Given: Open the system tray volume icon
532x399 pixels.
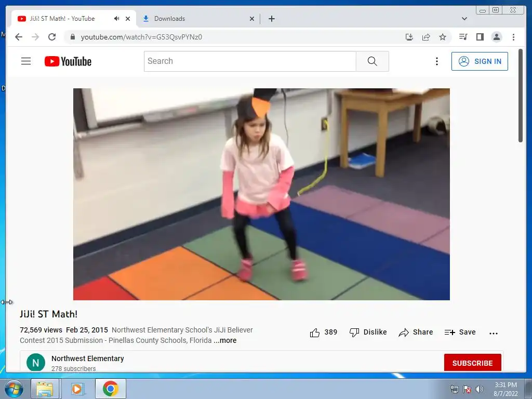Looking at the screenshot, I should [x=479, y=389].
